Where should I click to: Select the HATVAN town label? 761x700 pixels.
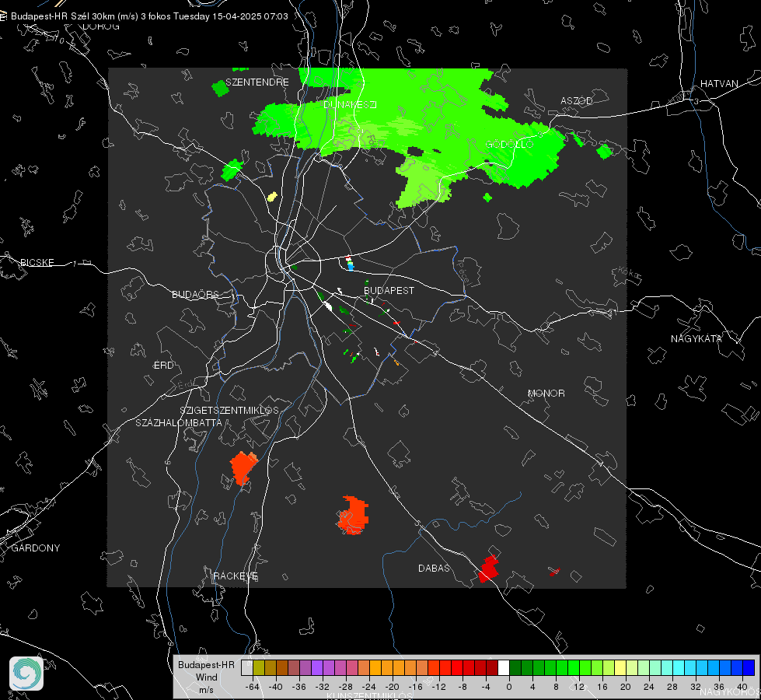[x=719, y=83]
